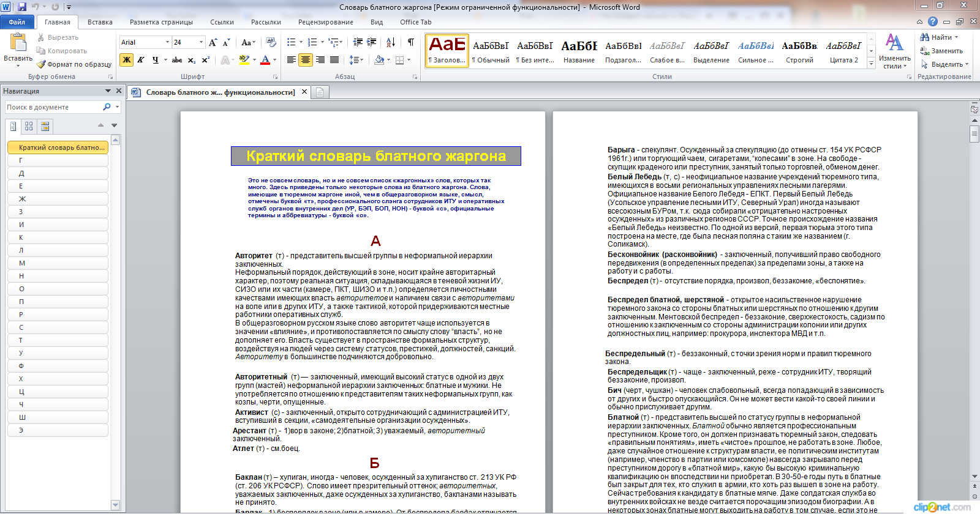The height and width of the screenshot is (514, 980).
Task: Open Select (Выделить) dropdown
Action: (x=944, y=64)
